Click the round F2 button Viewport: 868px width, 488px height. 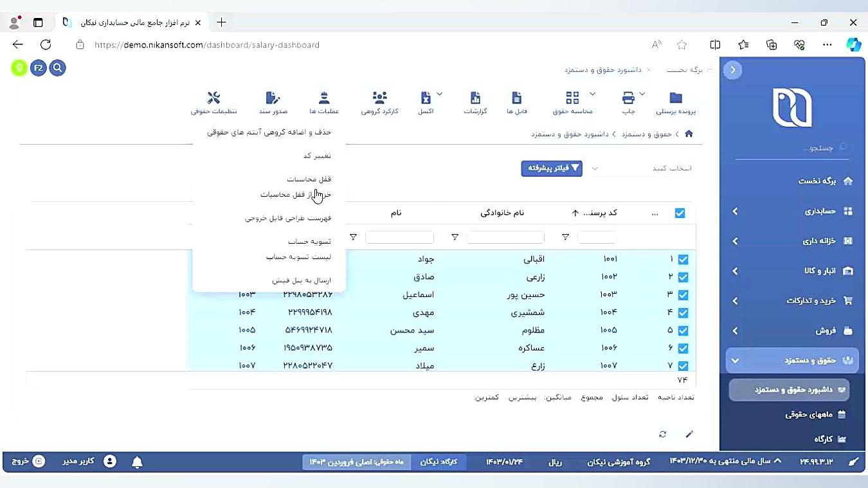point(39,68)
